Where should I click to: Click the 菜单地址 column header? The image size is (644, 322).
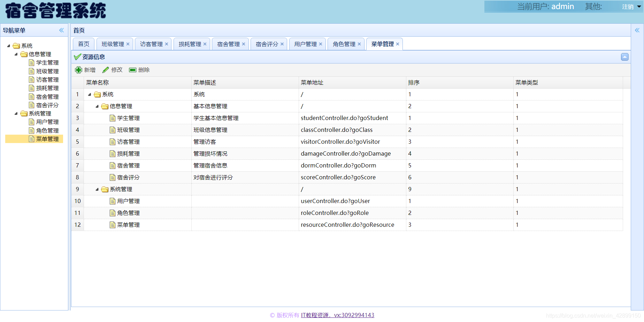(352, 82)
